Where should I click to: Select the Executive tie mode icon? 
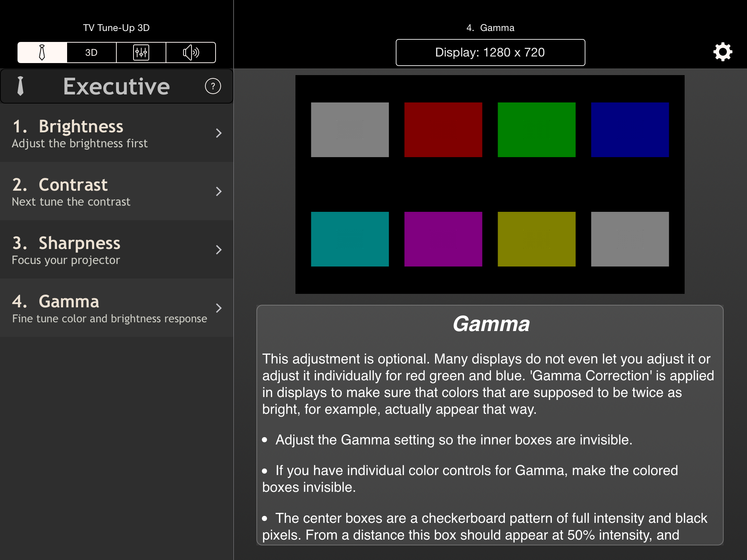click(42, 52)
